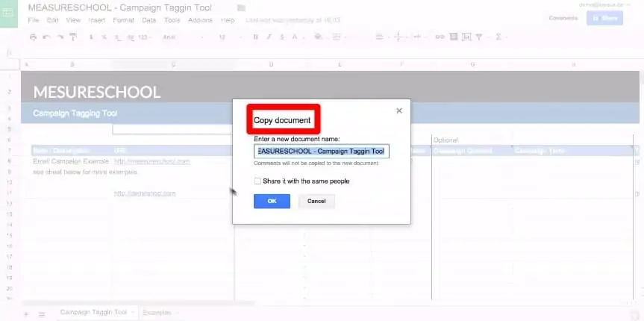This screenshot has height=321, width=644.
Task: Click the Redo icon
Action: coord(60,37)
